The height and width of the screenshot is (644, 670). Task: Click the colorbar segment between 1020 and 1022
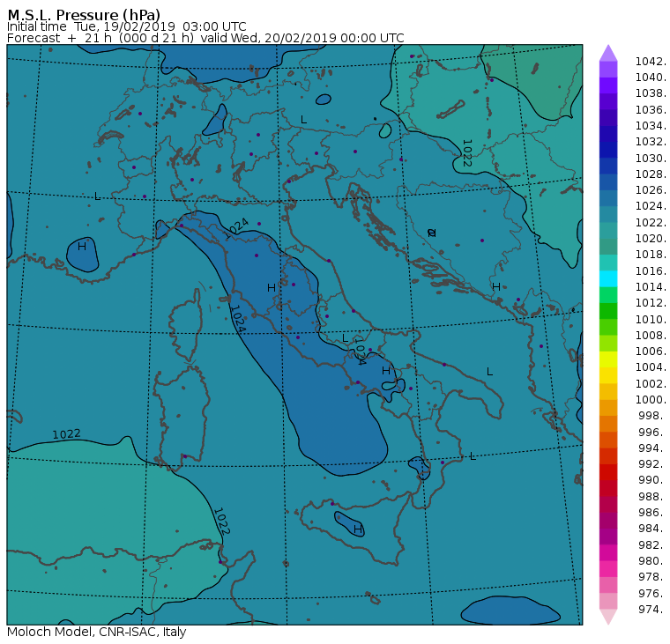(x=608, y=231)
